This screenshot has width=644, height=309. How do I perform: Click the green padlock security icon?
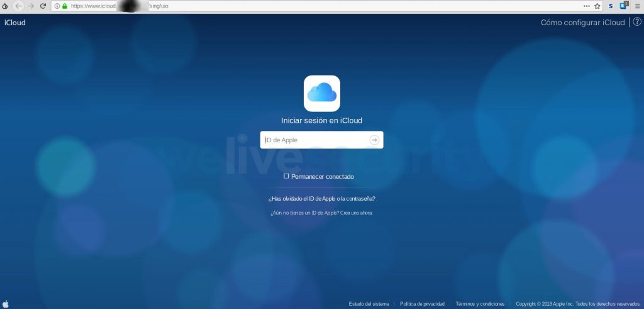pos(65,6)
